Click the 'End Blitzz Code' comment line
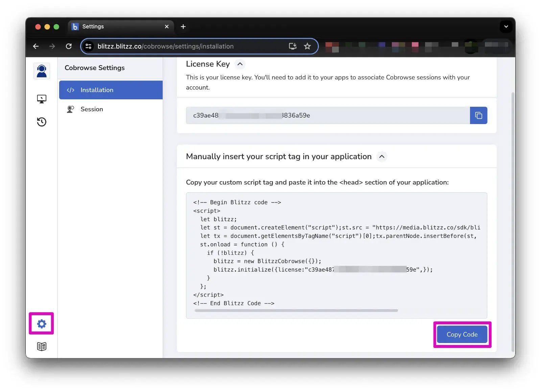Image resolution: width=541 pixels, height=392 pixels. (x=234, y=303)
